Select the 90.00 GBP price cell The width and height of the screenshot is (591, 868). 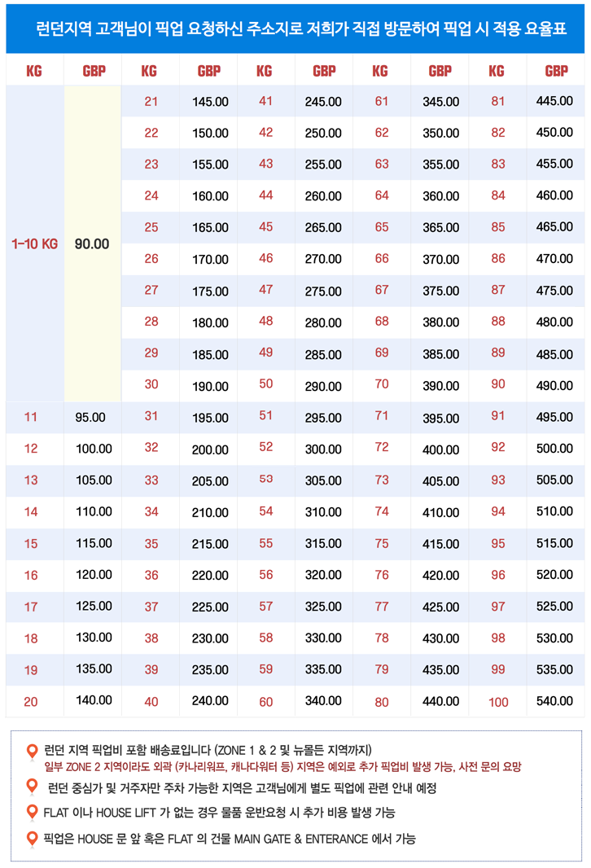coord(92,243)
